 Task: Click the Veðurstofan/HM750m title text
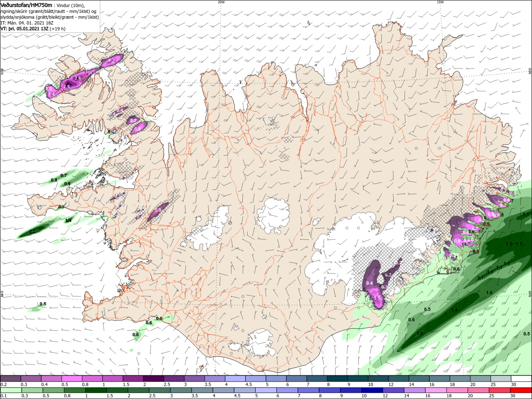pos(27,5)
